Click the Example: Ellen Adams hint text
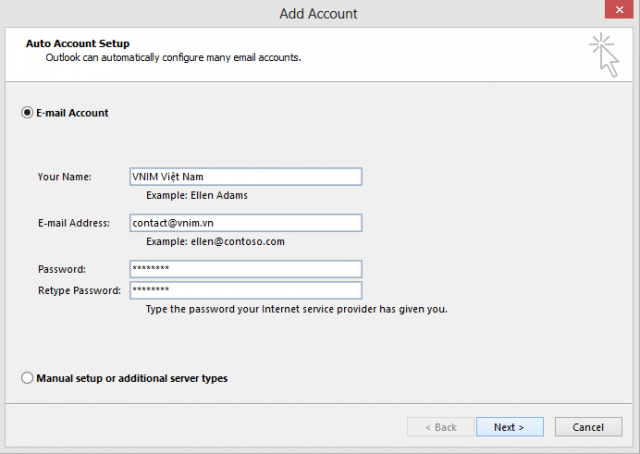Screen dimensions: 640x454 (197, 195)
